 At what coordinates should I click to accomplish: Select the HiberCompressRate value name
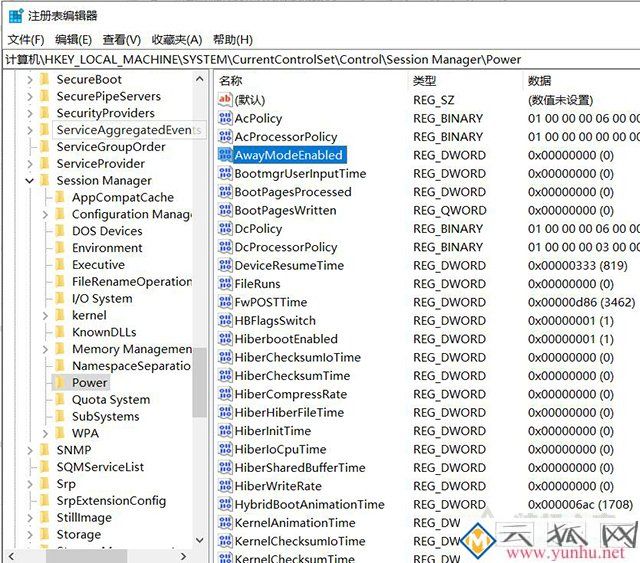click(291, 394)
